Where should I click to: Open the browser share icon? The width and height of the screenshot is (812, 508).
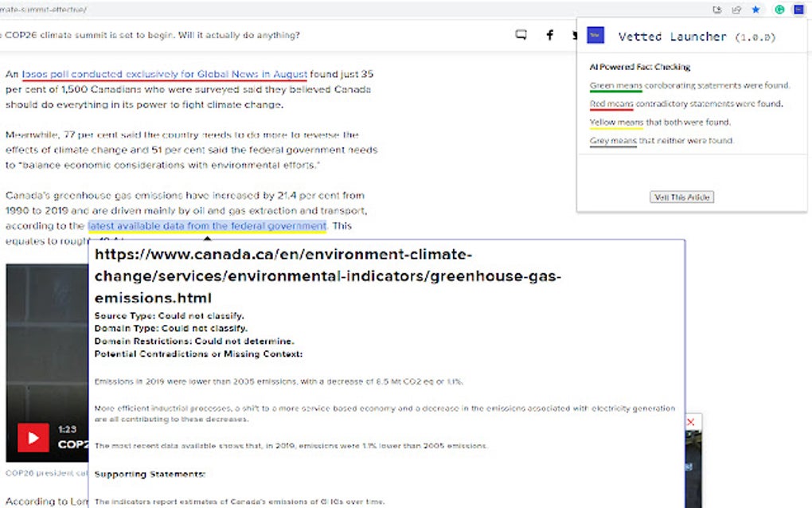tap(736, 10)
